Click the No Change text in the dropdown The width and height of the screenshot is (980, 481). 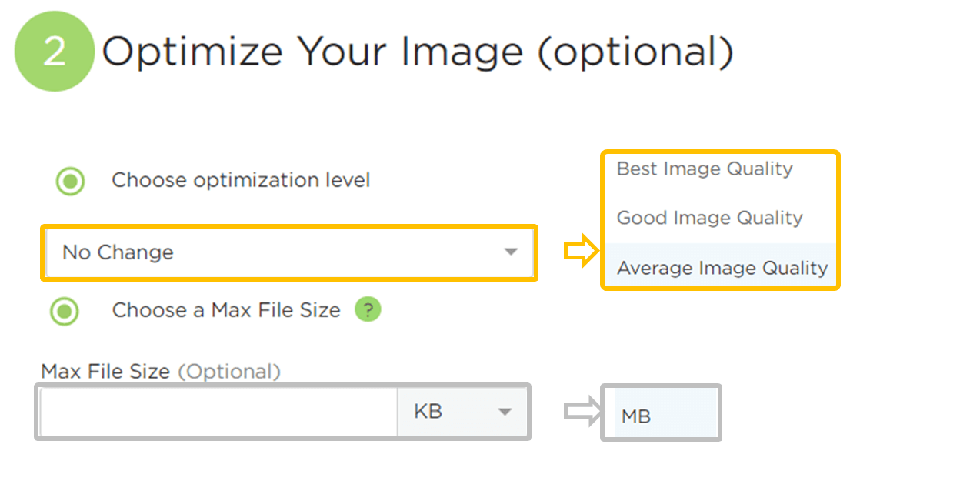pos(118,252)
